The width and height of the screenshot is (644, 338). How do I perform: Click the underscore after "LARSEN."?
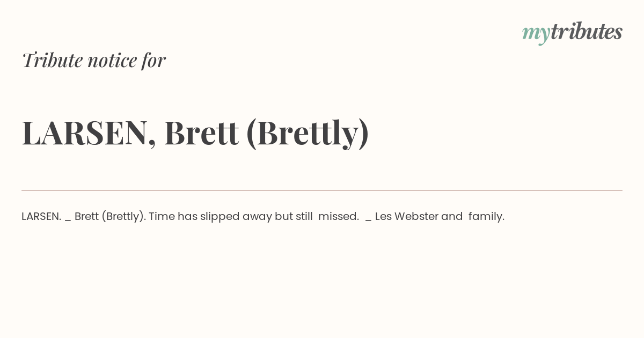click(x=68, y=220)
